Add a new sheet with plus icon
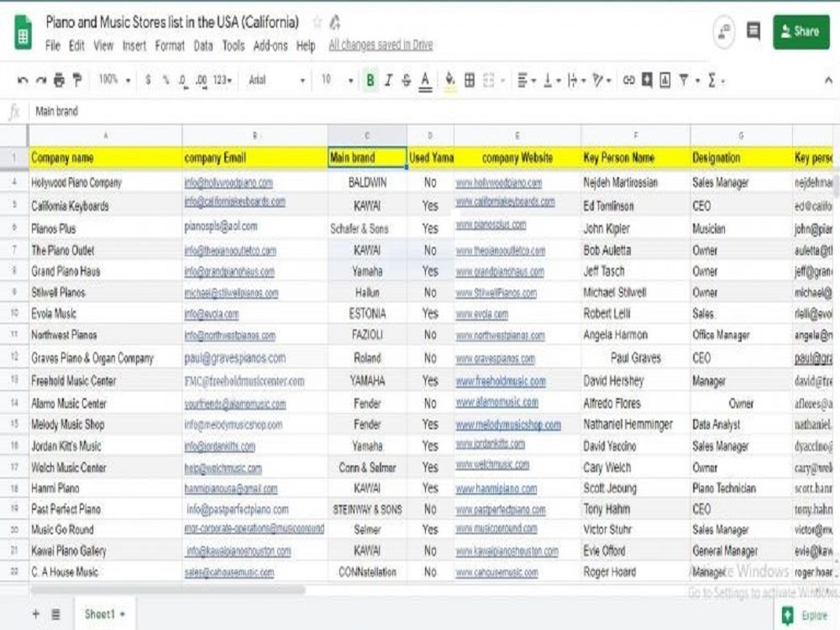 tap(36, 614)
